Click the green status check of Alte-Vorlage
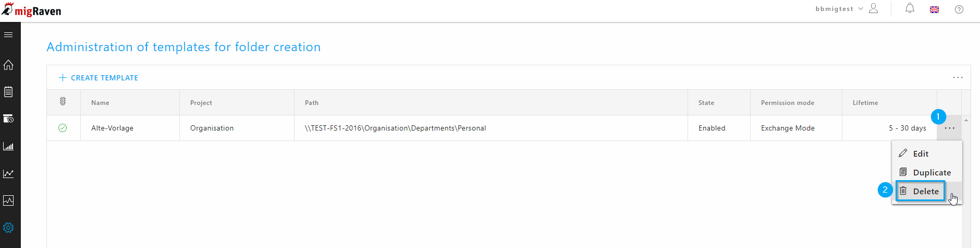980x248 pixels. [63, 128]
